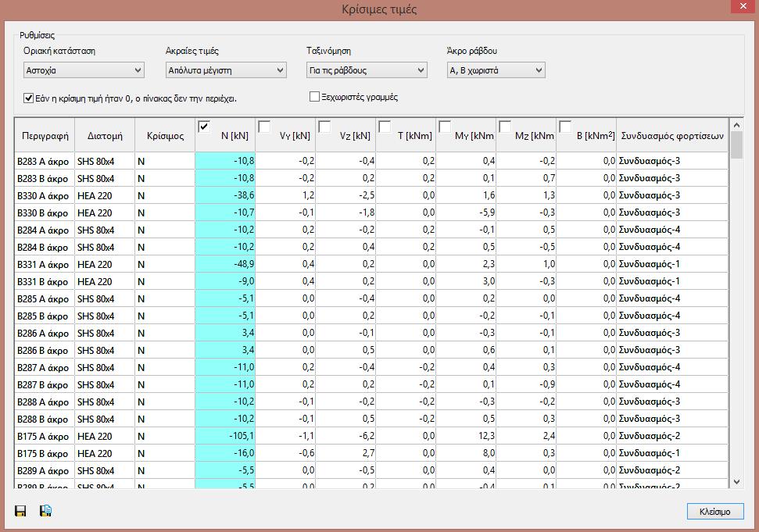Click the Κλείσιμο button

click(715, 512)
